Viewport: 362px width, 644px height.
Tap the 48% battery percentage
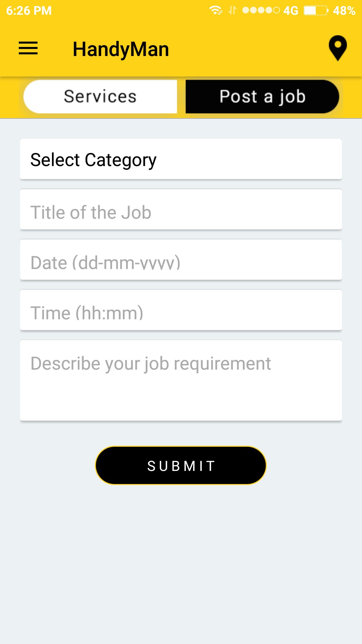pos(344,11)
